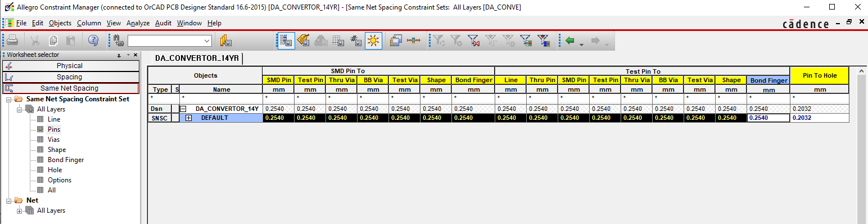This screenshot has width=868, height=224.
Task: Open the Window menu
Action: [189, 23]
